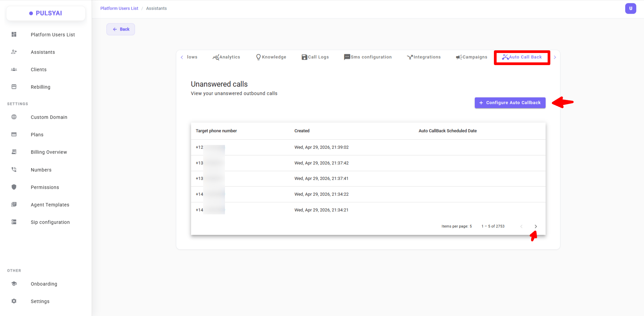Click Auto CallBack Scheduled Date column header
The image size is (644, 316).
pyautogui.click(x=448, y=131)
